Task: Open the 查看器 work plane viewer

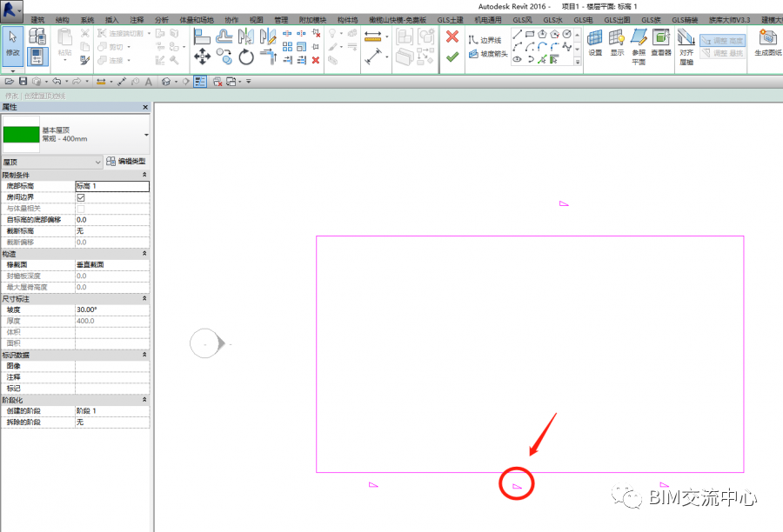Action: [x=661, y=43]
